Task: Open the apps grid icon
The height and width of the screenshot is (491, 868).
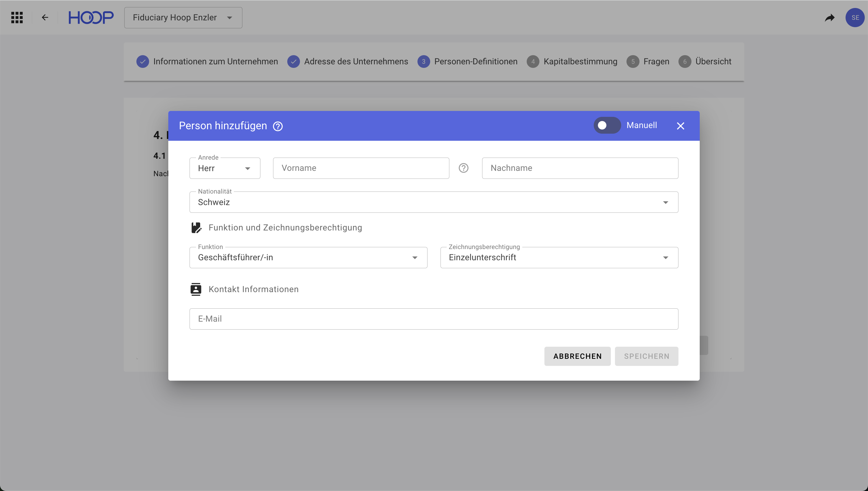Action: pyautogui.click(x=17, y=17)
